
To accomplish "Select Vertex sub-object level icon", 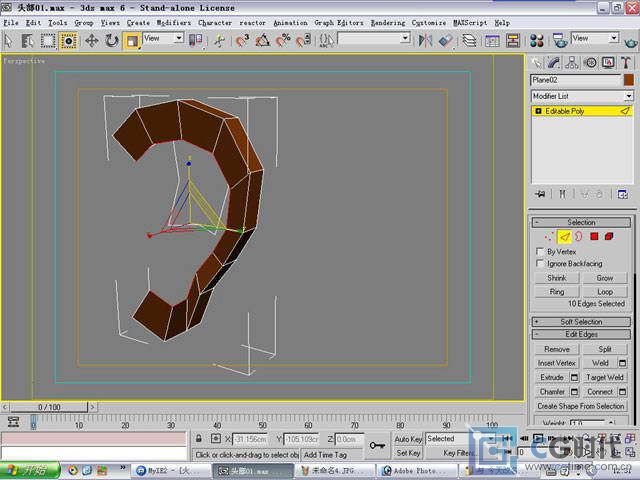I will coord(548,236).
